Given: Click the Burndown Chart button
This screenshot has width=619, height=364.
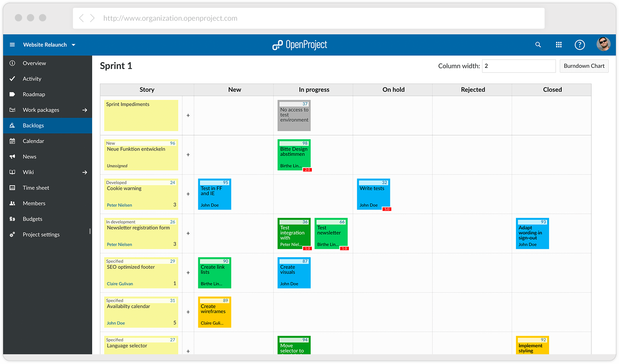Looking at the screenshot, I should (x=584, y=66).
